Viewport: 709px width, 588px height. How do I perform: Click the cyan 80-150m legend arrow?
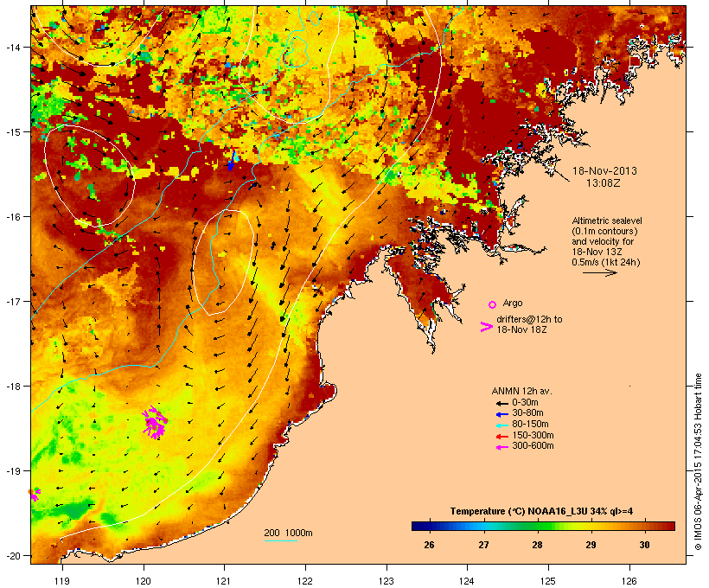(501, 425)
